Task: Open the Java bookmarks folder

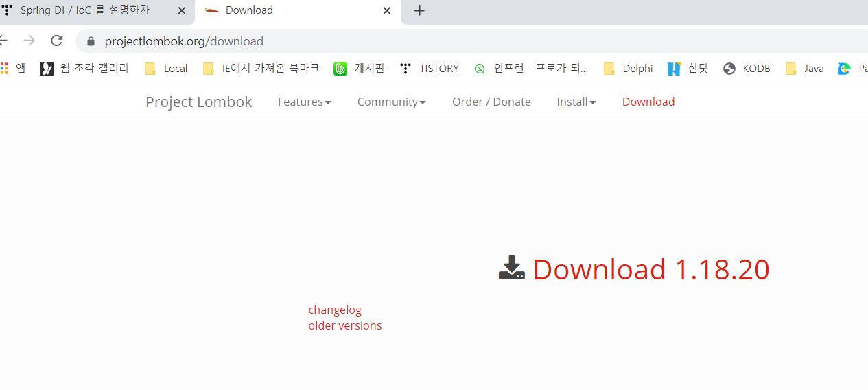Action: point(805,68)
